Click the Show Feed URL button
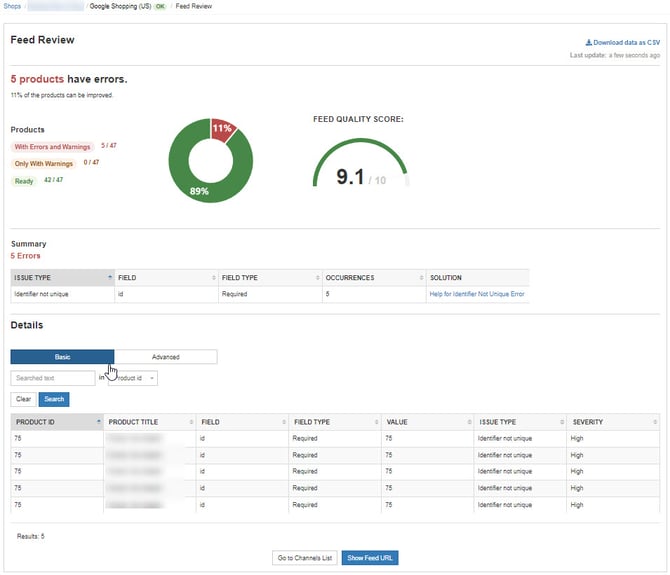The image size is (670, 575). point(370,557)
